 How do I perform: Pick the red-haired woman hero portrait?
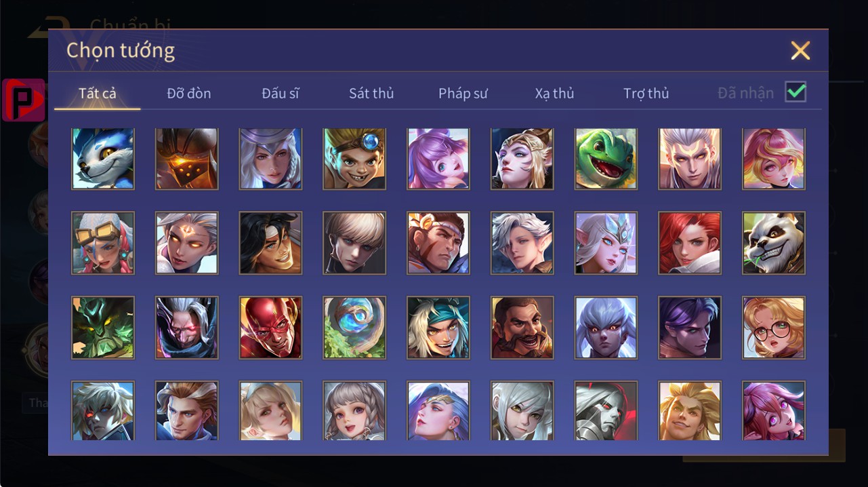(x=690, y=243)
